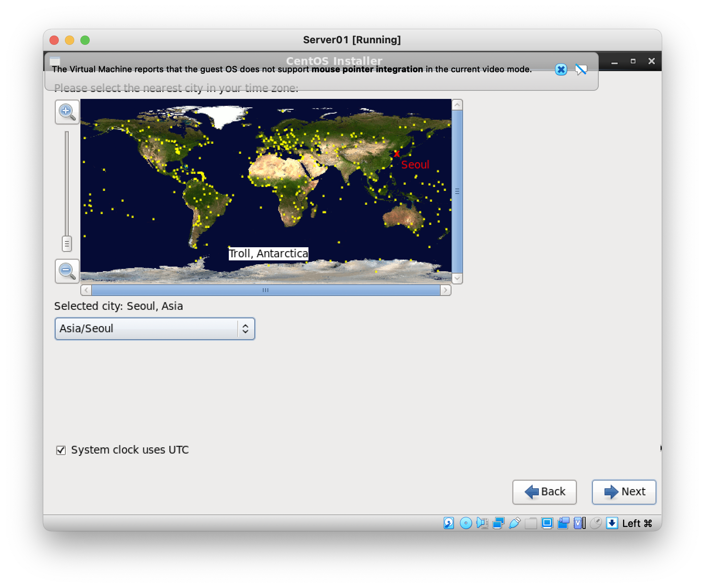Click the keyboard capture arrow icon
Viewport: 705px width, 588px height.
coord(612,523)
